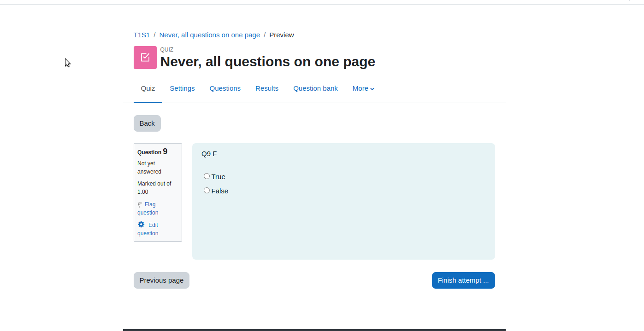Open 'Never, all questions on one page' breadcrumb
Screen dimensions: 644x331
point(210,35)
